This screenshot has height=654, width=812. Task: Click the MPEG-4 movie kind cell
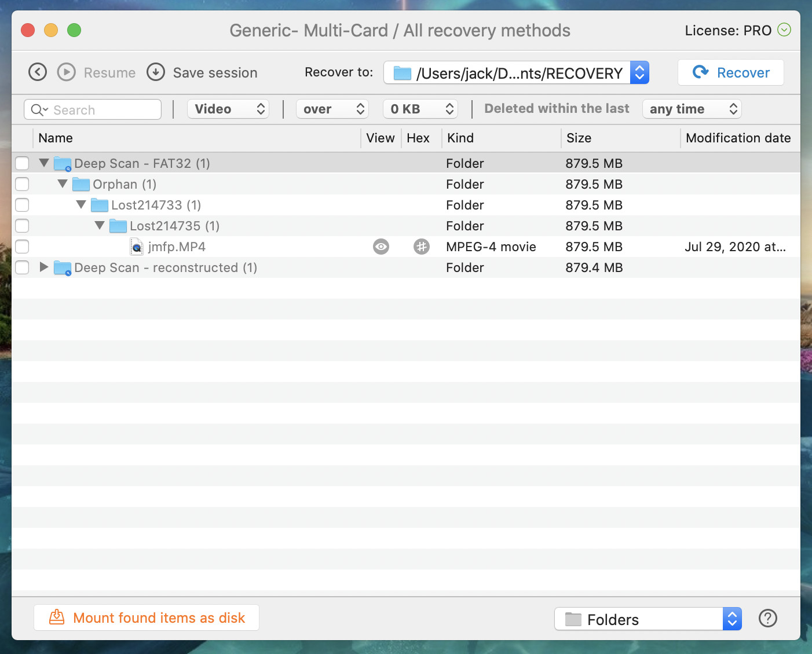click(491, 247)
